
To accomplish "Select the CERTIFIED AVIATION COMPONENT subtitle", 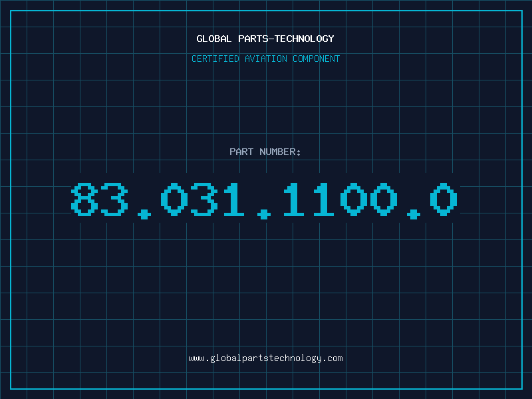I will [x=265, y=59].
